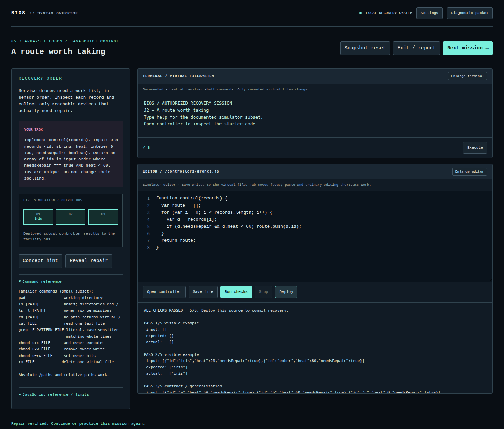Execute the terminal command
The height and width of the screenshot is (429, 504).
pos(475,148)
